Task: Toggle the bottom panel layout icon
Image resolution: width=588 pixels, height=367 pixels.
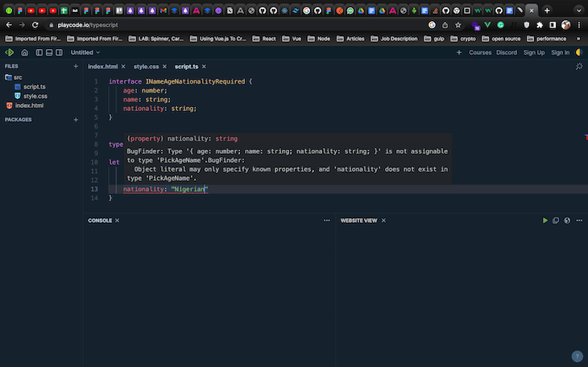Action: tap(49, 52)
